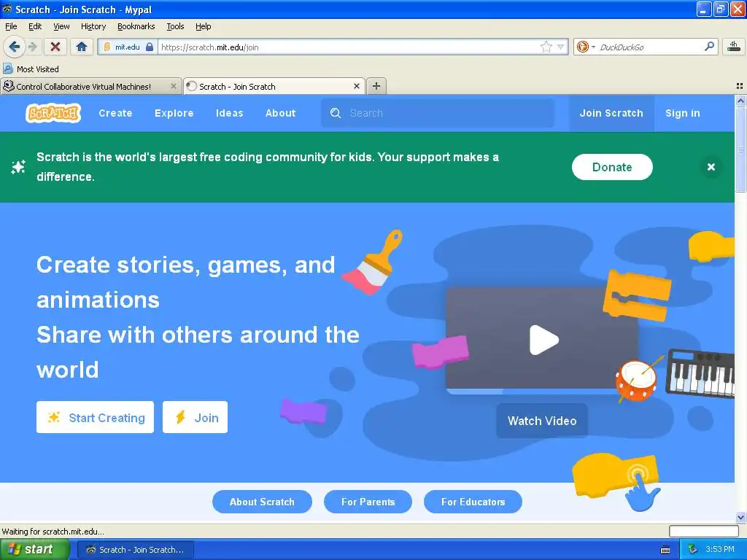The width and height of the screenshot is (747, 560).
Task: Click the Scratch logo
Action: [53, 113]
